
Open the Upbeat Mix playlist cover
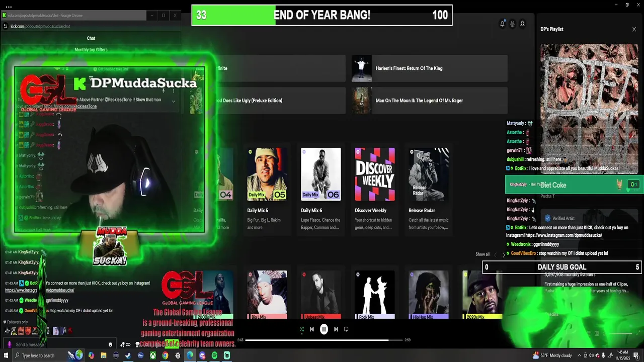click(321, 295)
